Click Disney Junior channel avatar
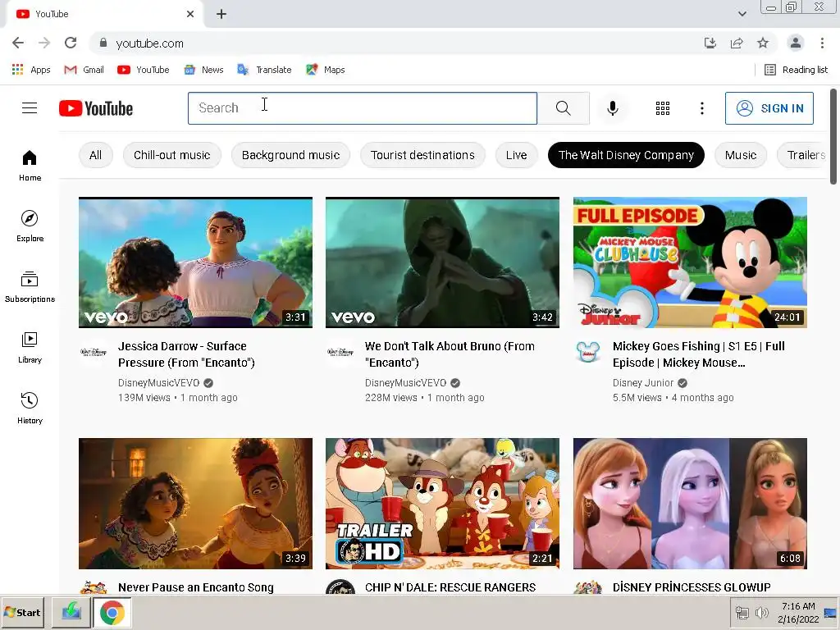Viewport: 840px width, 630px height. 587,352
